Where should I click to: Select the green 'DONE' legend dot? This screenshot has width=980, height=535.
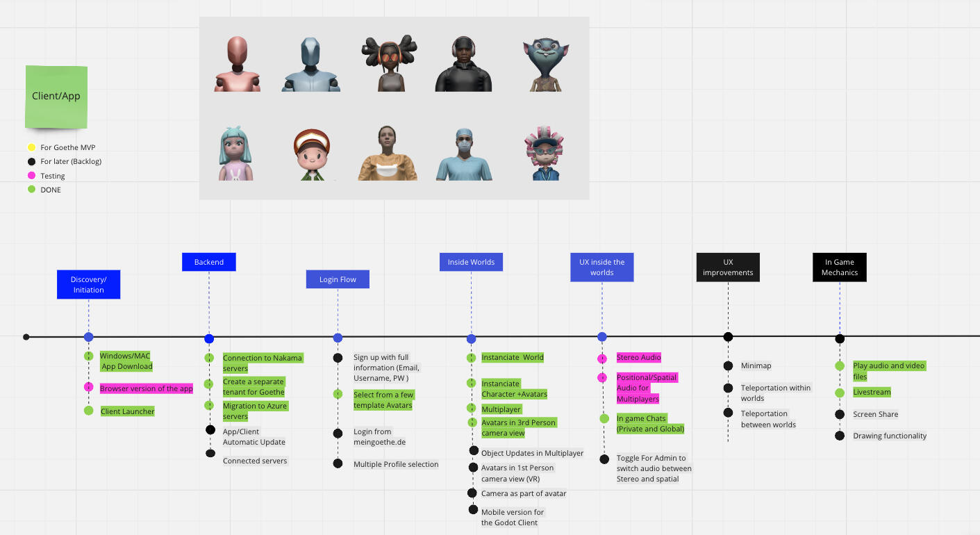coord(31,190)
